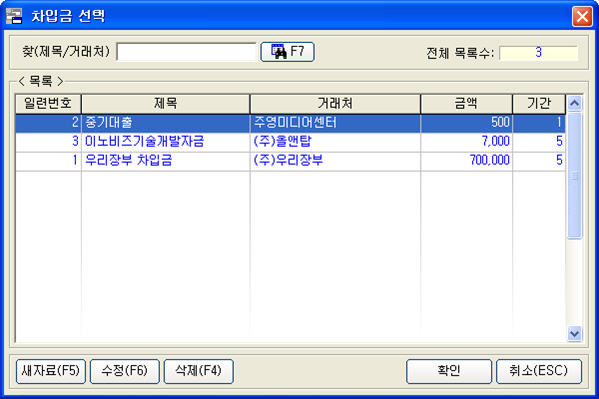The image size is (599, 399).
Task: Click the list scrollbar down arrow
Action: pos(575,334)
